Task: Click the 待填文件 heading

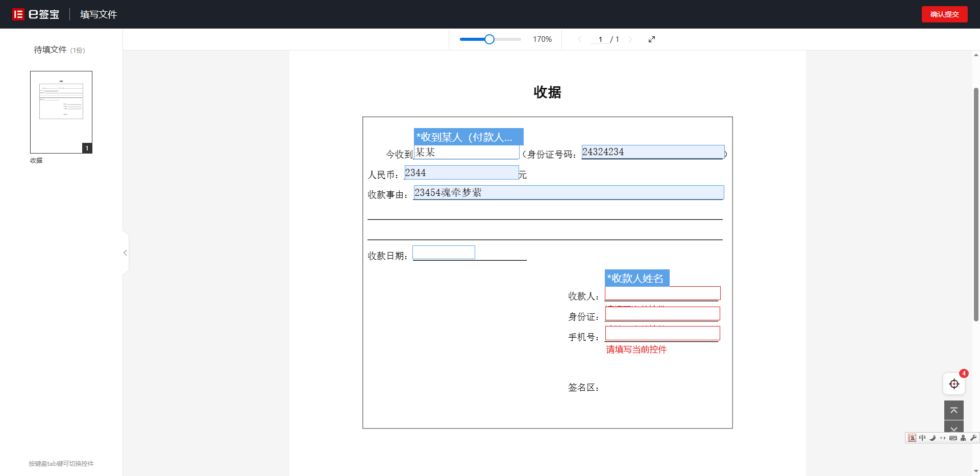Action: click(50, 49)
